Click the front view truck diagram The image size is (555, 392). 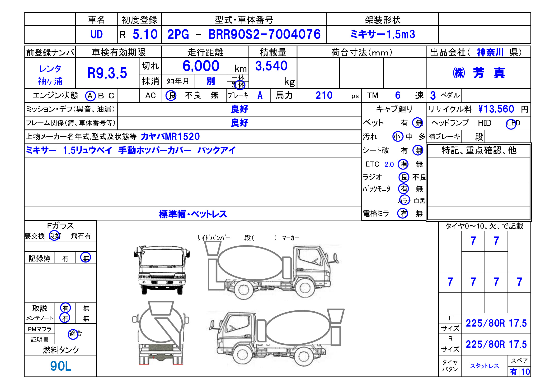pyautogui.click(x=161, y=270)
